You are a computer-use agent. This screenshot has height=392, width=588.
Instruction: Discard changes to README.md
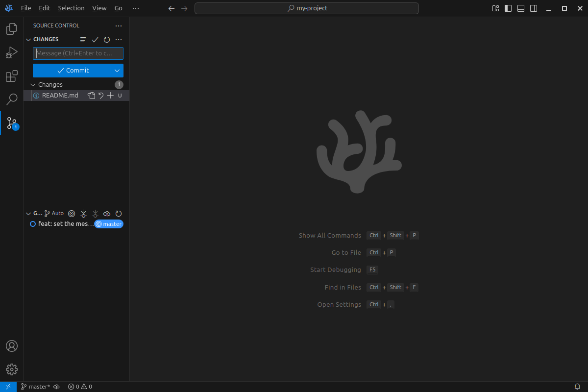(100, 96)
